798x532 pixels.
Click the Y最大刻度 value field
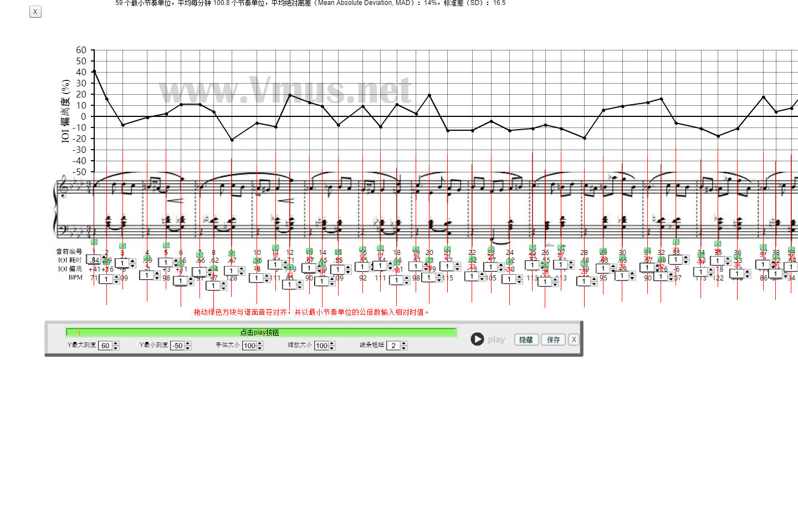point(105,346)
